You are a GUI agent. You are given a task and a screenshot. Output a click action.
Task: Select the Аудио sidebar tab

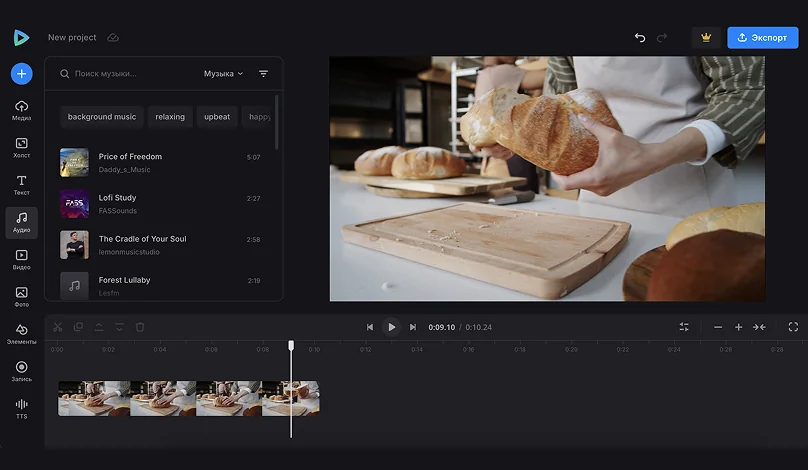coord(22,223)
